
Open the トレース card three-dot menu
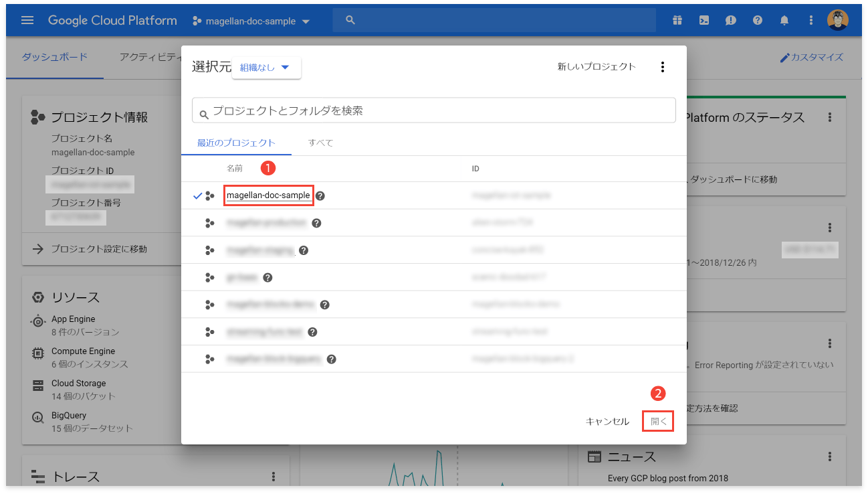pos(274,477)
